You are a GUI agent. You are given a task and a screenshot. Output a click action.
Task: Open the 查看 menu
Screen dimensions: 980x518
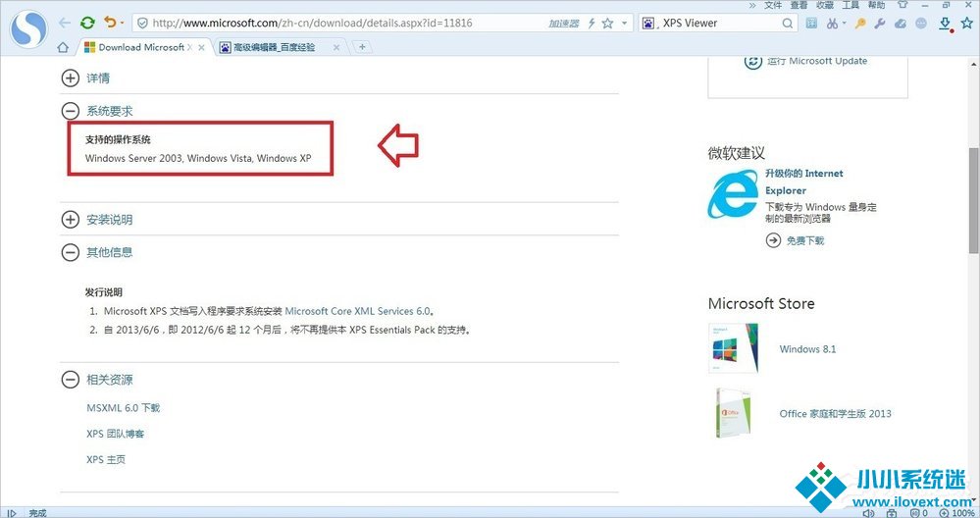tap(799, 5)
